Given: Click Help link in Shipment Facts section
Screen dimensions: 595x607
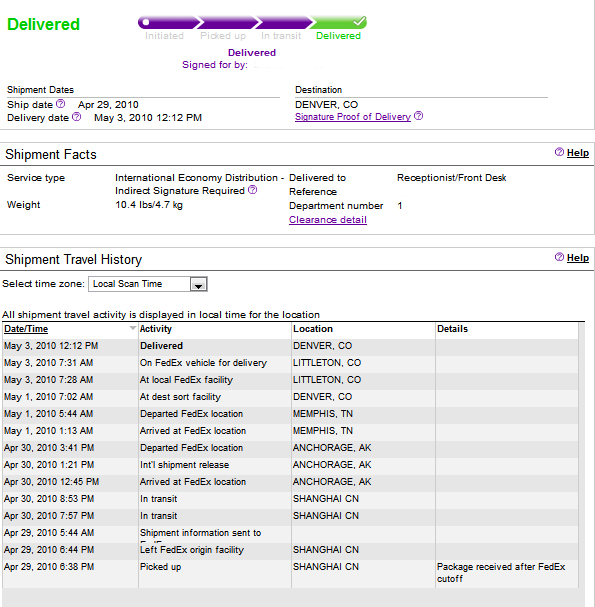Looking at the screenshot, I should pos(578,153).
